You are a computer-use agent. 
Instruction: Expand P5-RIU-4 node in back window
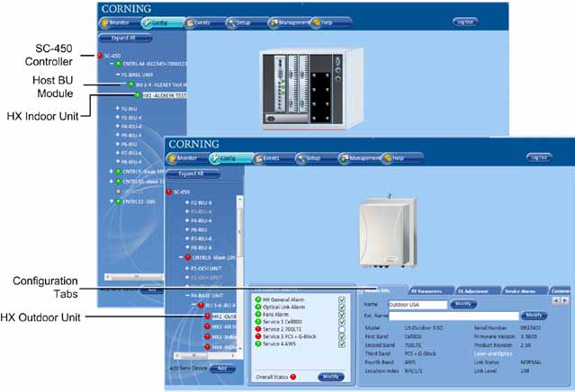pos(118,135)
